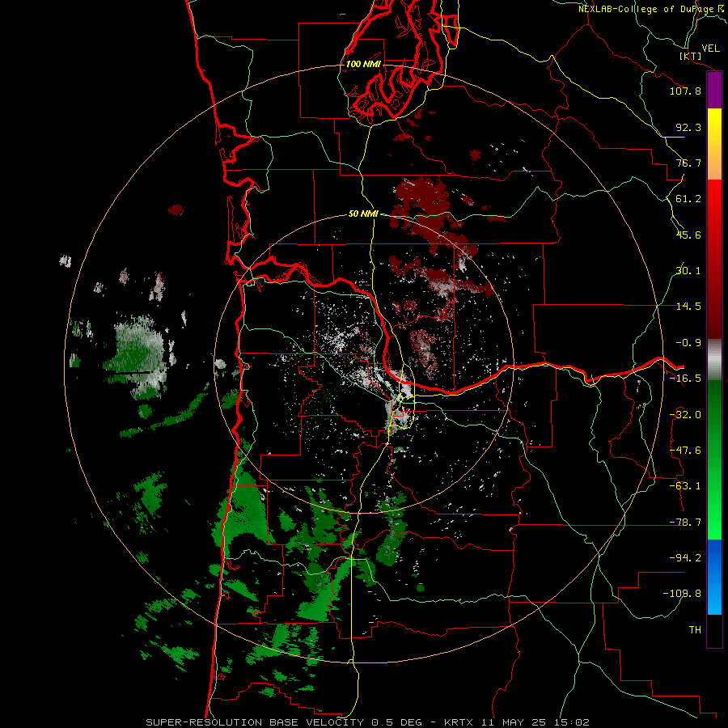
Task: Click the VEL legend title
Action: click(x=710, y=49)
